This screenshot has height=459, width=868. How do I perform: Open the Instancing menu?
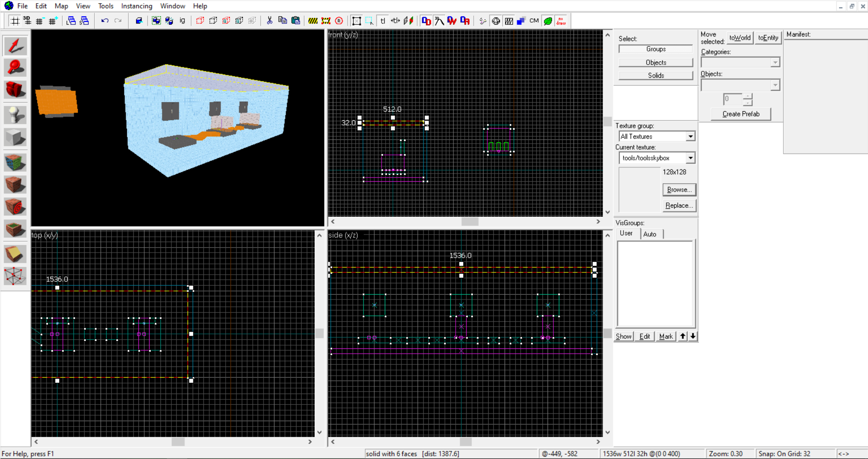tap(137, 6)
